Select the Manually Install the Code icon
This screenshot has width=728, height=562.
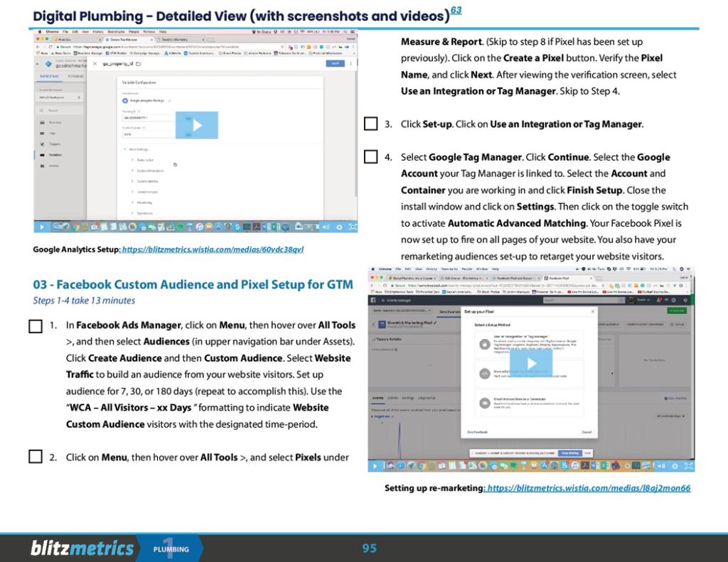[x=485, y=374]
